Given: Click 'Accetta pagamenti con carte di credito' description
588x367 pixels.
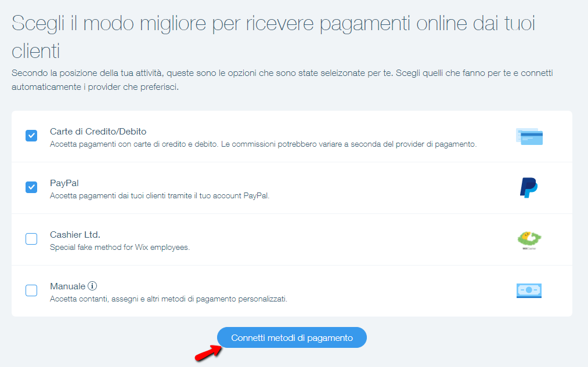Looking at the screenshot, I should click(264, 144).
